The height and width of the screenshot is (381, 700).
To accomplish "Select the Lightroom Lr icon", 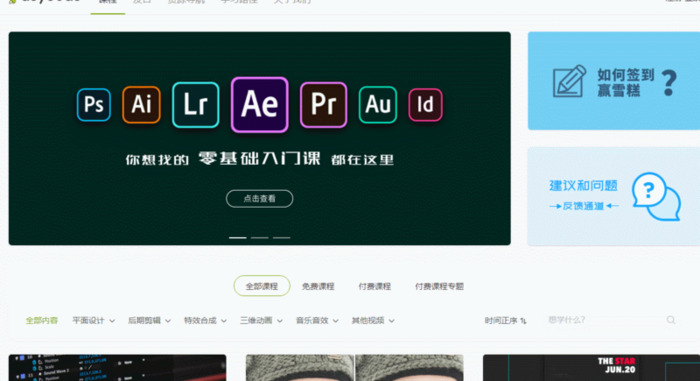I will pyautogui.click(x=196, y=105).
